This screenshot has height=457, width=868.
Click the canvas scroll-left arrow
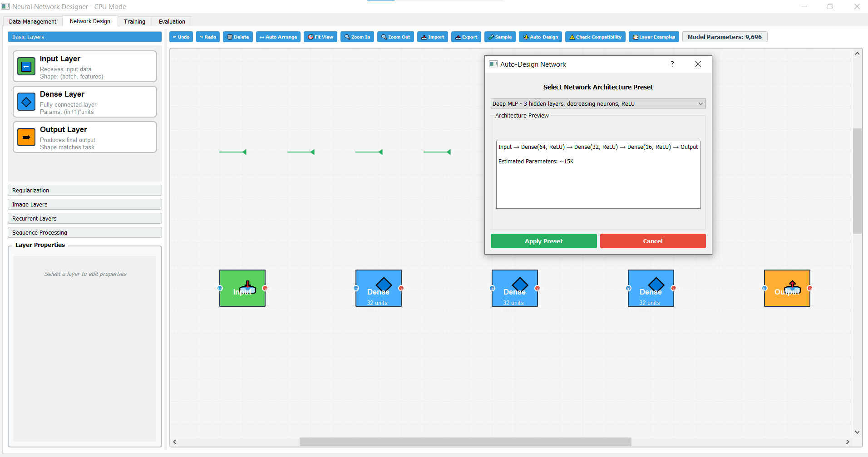point(175,442)
